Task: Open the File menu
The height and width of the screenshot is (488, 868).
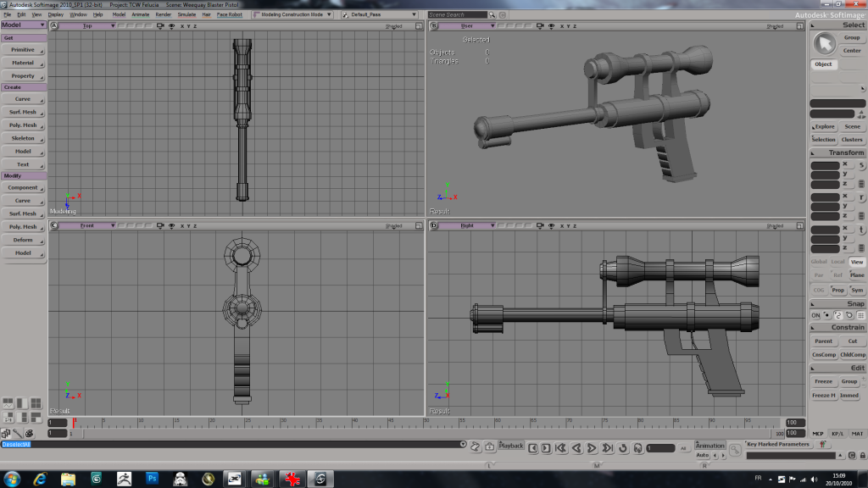Action: click(x=7, y=15)
